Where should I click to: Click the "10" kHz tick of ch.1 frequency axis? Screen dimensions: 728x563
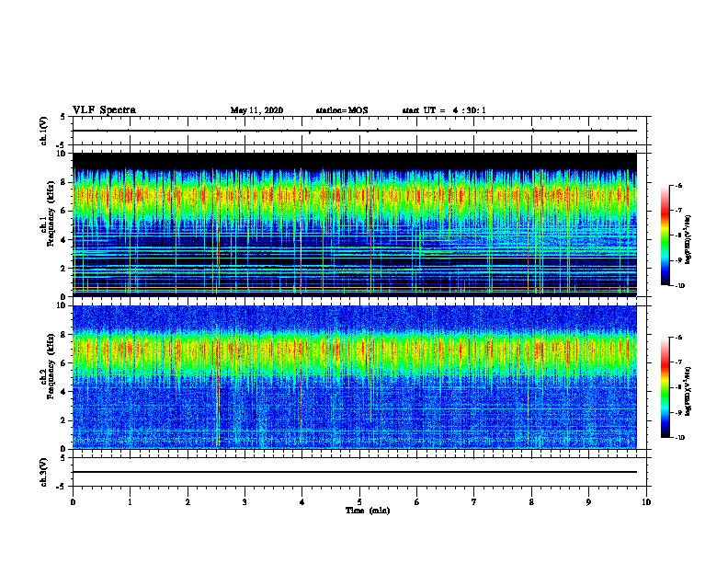62,154
